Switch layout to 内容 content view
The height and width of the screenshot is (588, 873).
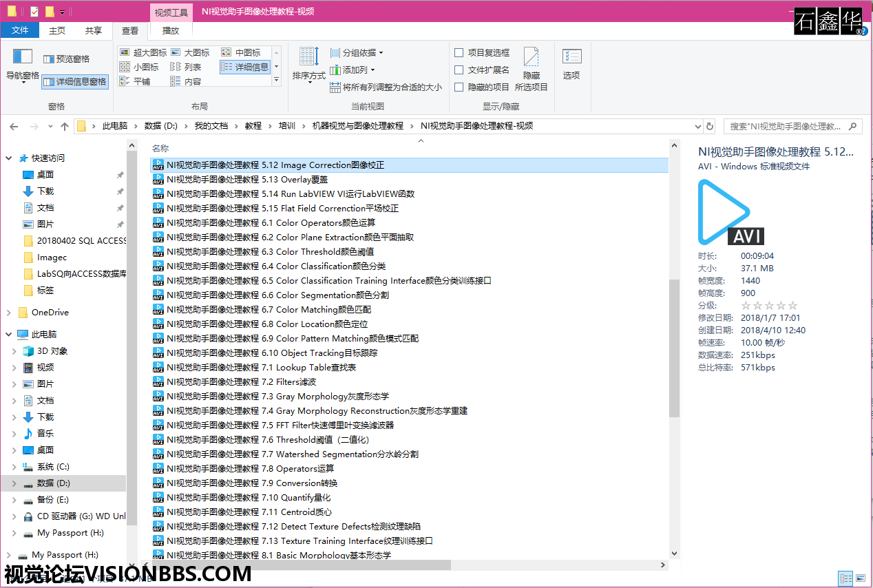click(186, 81)
